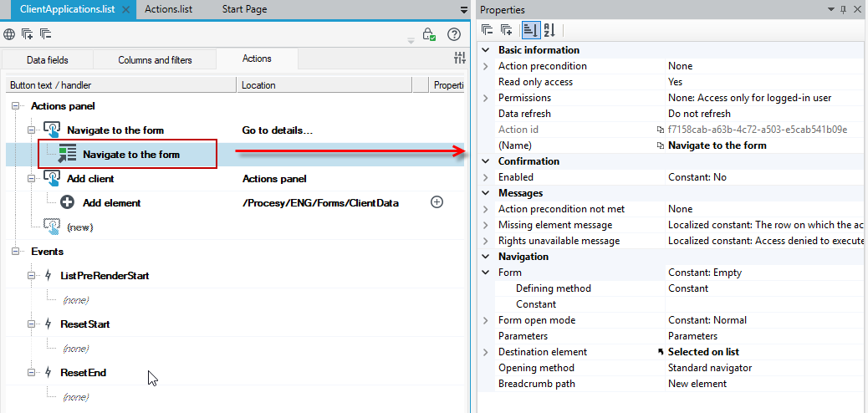Collapse the Add client tree node

[x=32, y=178]
